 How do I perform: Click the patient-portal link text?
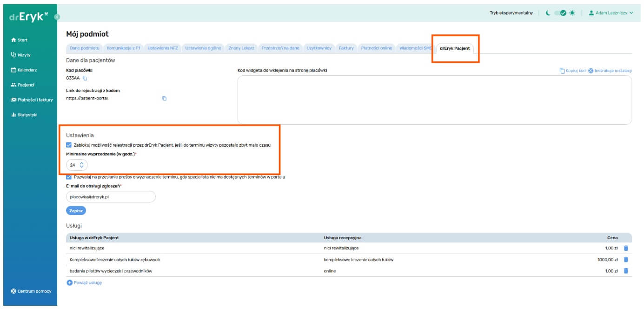click(x=87, y=98)
